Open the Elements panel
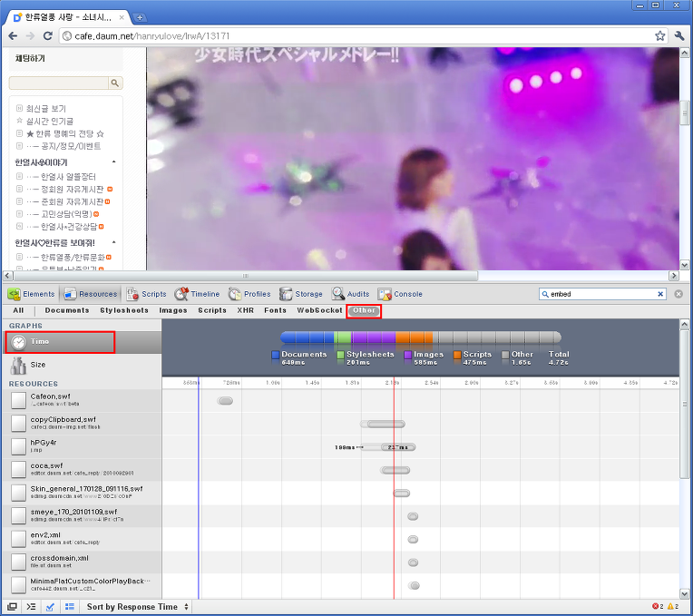This screenshot has width=693, height=616. (x=32, y=294)
